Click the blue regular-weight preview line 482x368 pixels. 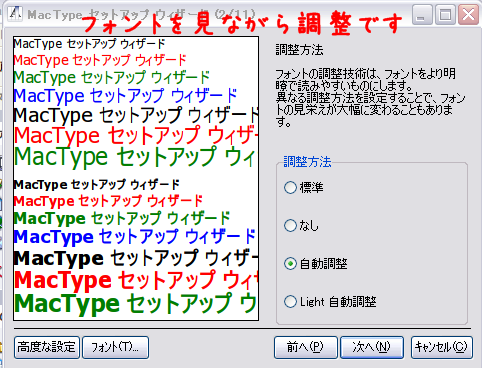[125, 96]
